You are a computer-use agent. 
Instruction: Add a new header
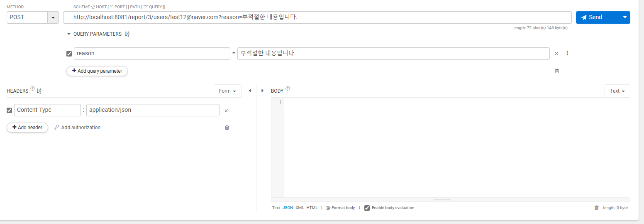[x=27, y=128]
